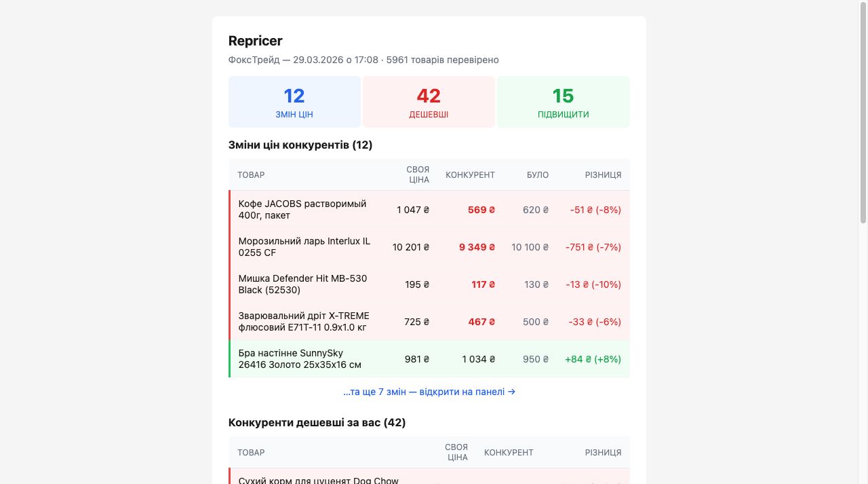Viewport: 868px width, 484px height.
Task: Click the arrow icon next to панелі link
Action: pyautogui.click(x=512, y=392)
